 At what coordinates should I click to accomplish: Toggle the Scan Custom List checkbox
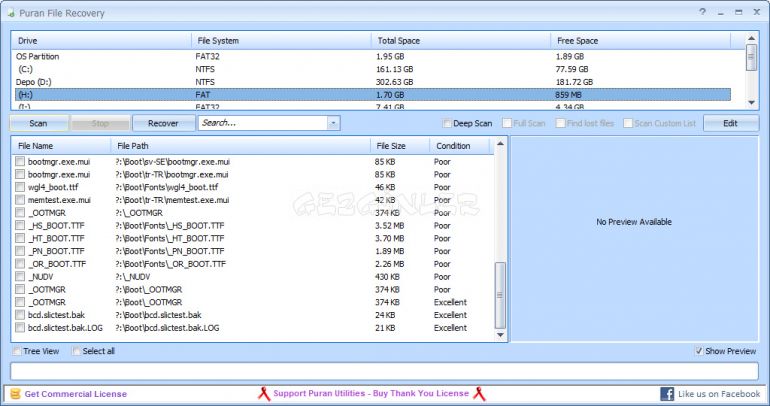tap(628, 123)
